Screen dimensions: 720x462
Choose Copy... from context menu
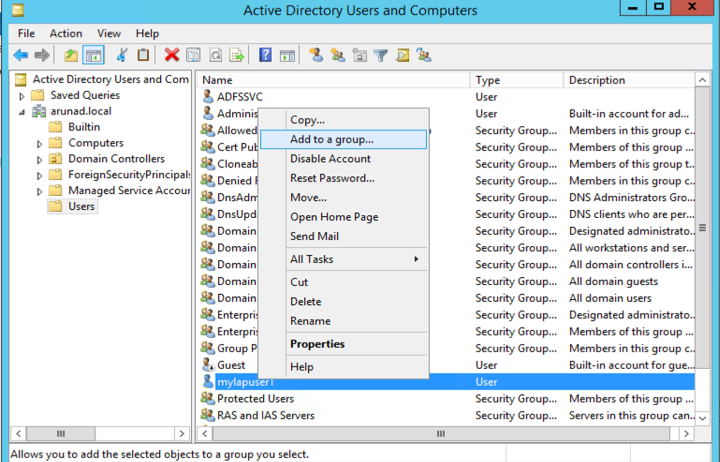click(x=343, y=120)
